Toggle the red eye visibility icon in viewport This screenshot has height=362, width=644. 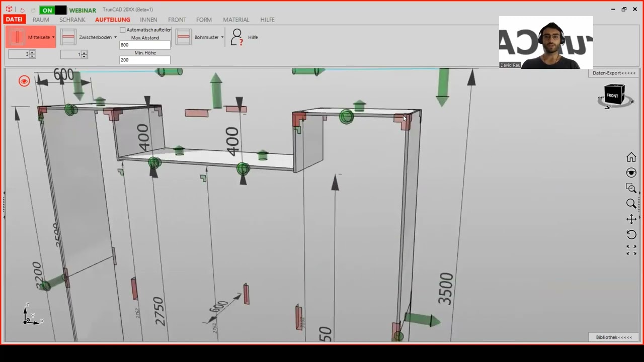[24, 81]
